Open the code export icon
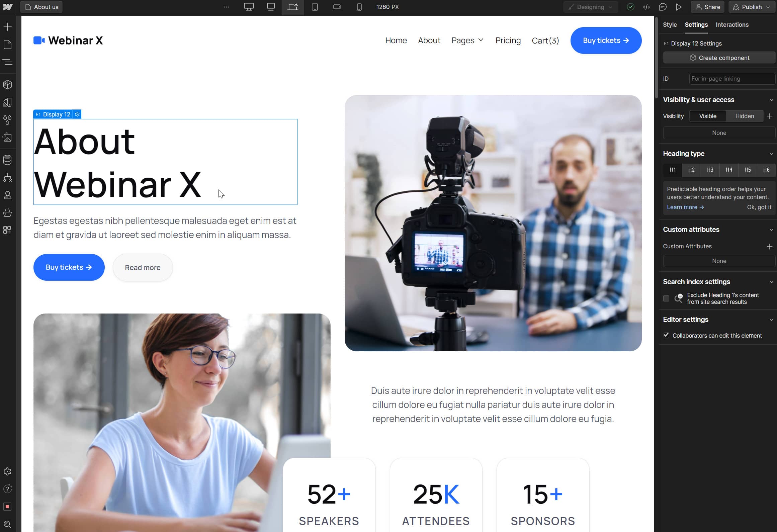 (646, 7)
